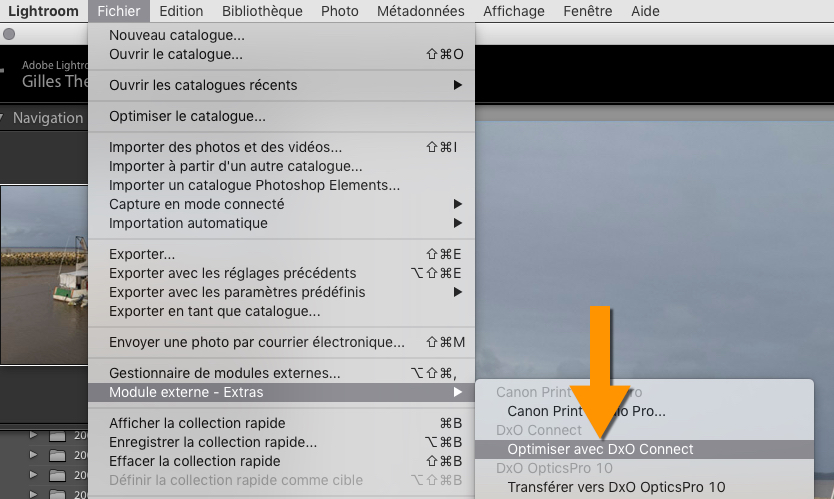The height and width of the screenshot is (499, 834).
Task: Click the Navigation panel header
Action: pyautogui.click(x=44, y=118)
